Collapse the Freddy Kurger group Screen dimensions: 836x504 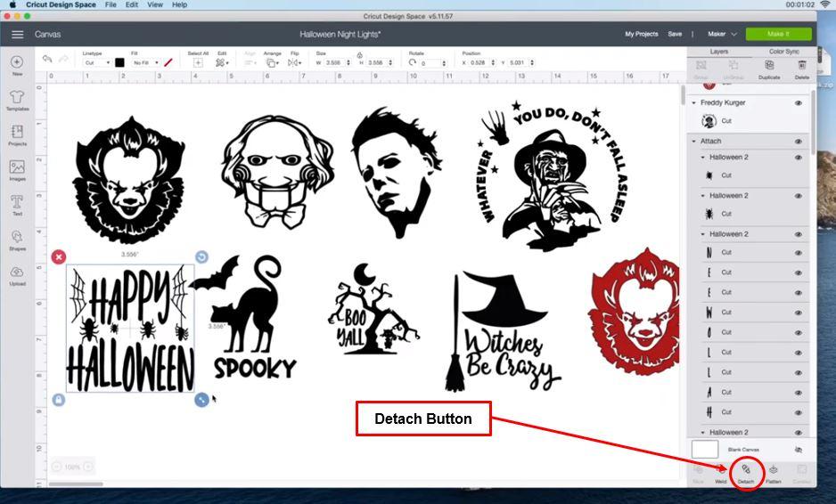tap(693, 102)
